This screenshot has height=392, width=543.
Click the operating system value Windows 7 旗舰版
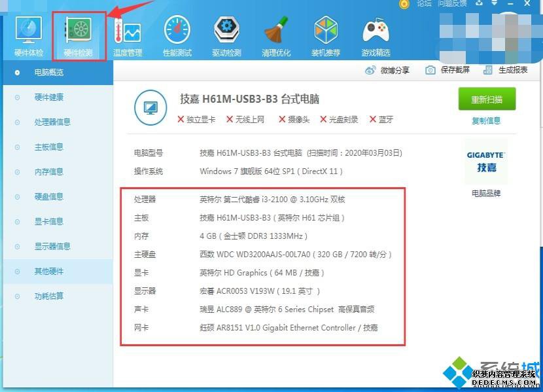271,171
